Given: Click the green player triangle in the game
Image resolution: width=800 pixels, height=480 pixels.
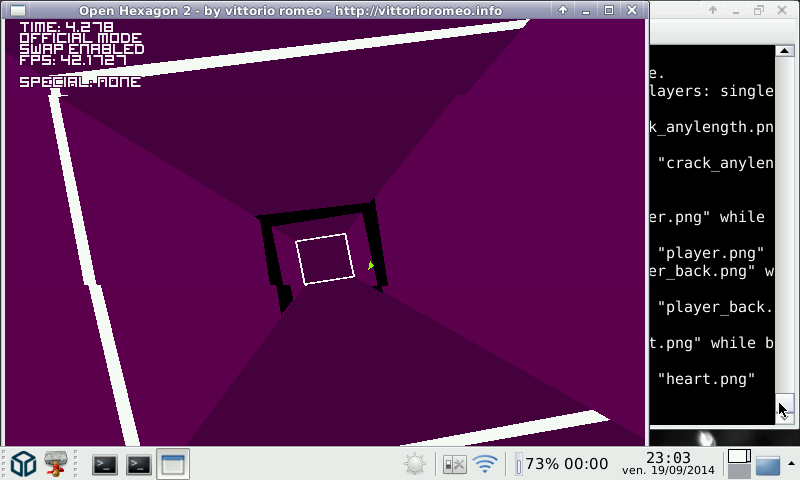Looking at the screenshot, I should point(371,266).
